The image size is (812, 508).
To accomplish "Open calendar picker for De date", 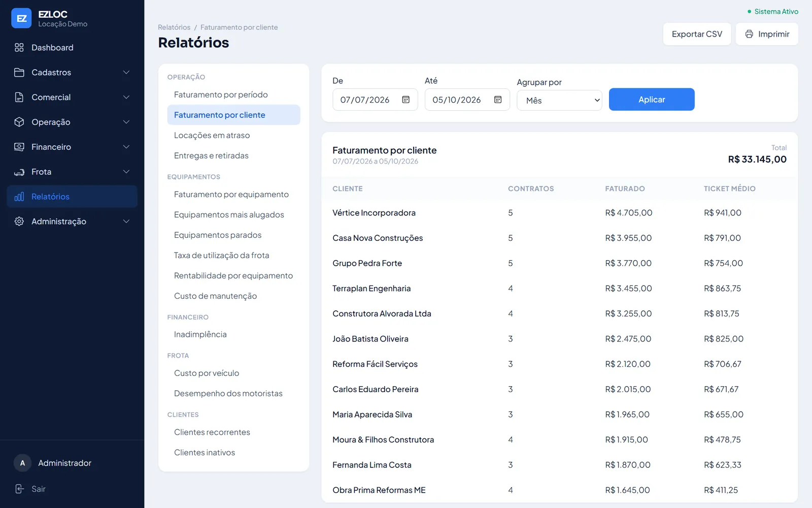I will click(x=405, y=100).
